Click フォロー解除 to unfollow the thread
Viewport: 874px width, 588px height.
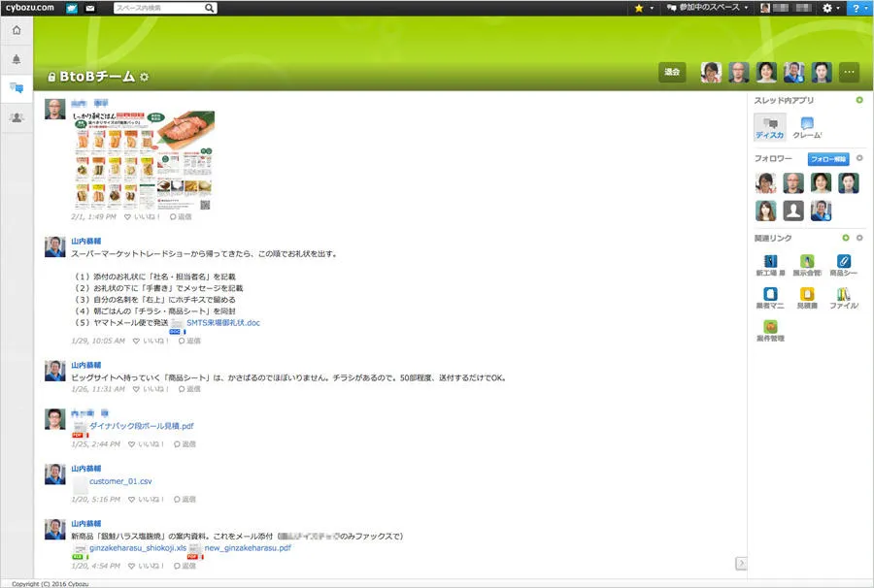pyautogui.click(x=827, y=158)
